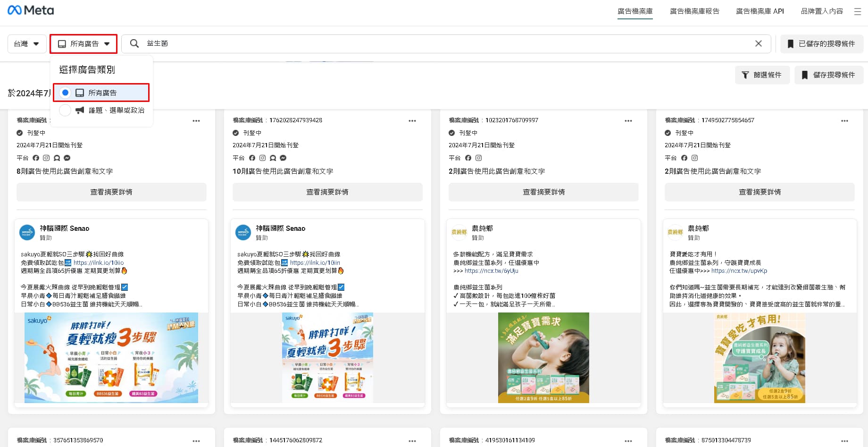Open 篩選條件 filter options
Viewport: 868px width, 447px height.
762,75
